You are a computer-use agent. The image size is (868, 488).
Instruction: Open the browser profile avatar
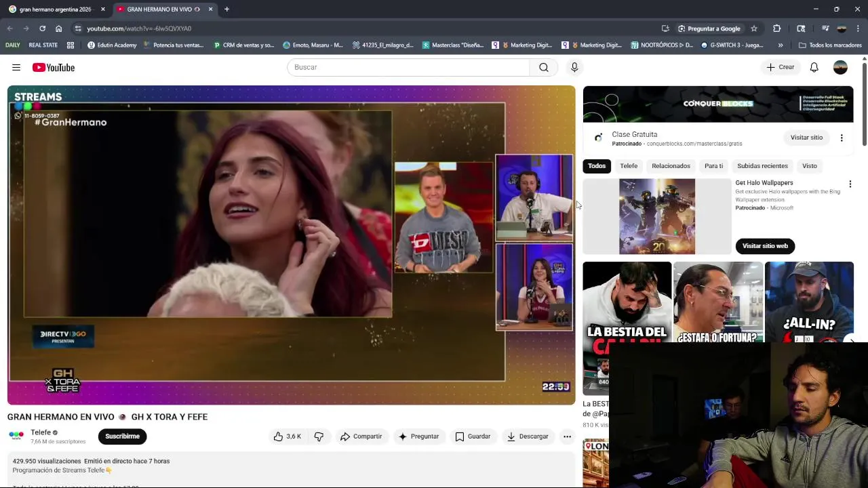(x=842, y=28)
